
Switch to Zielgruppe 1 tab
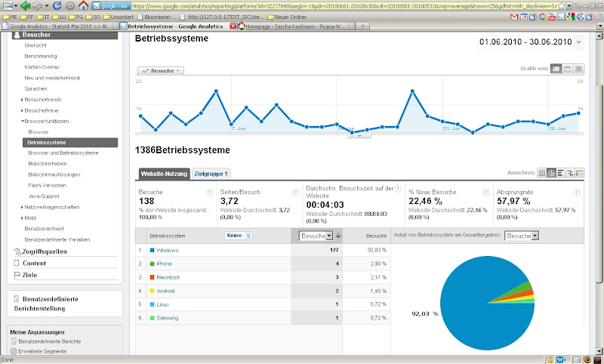tap(211, 174)
